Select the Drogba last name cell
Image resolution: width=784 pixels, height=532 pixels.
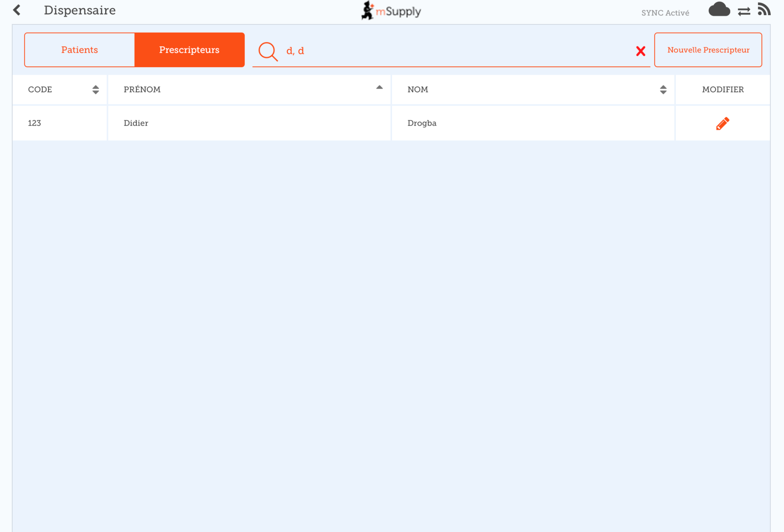[422, 123]
